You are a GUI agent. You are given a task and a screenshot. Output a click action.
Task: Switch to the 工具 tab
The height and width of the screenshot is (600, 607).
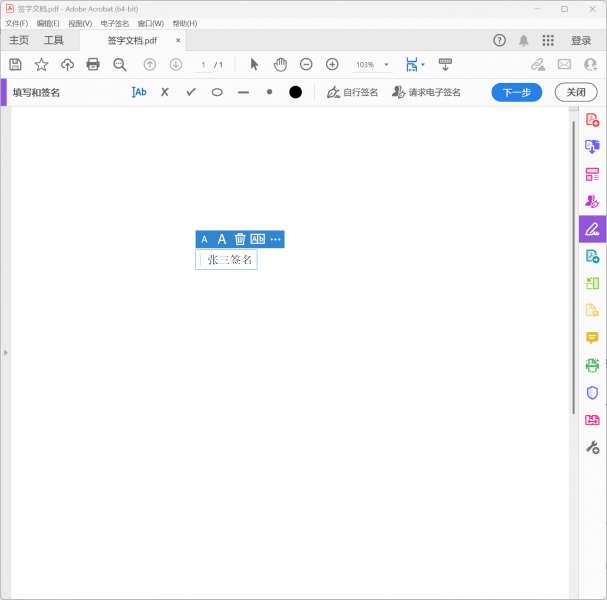[x=53, y=41]
